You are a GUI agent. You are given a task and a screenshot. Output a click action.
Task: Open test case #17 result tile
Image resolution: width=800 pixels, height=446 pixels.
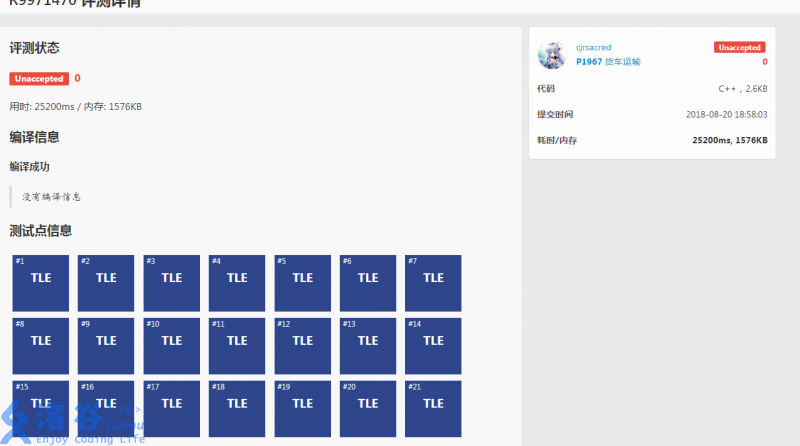pos(172,408)
